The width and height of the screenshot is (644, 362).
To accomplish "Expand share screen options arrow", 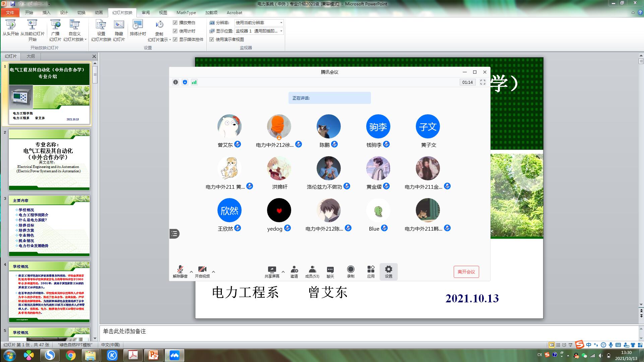I will point(283,272).
